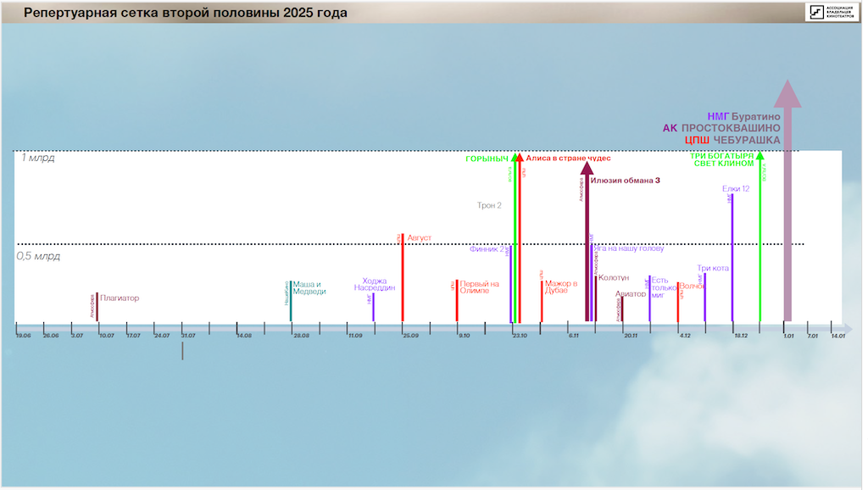Screen dimensions: 868x490
Task: Click the НМГ Буратино title text
Action: pos(743,116)
